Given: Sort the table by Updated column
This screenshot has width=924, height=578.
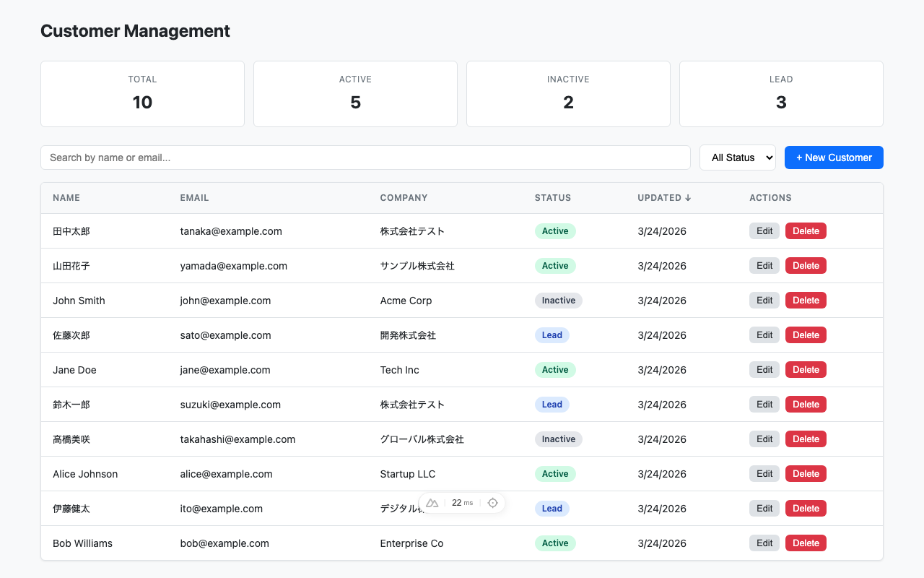Looking at the screenshot, I should pos(664,198).
